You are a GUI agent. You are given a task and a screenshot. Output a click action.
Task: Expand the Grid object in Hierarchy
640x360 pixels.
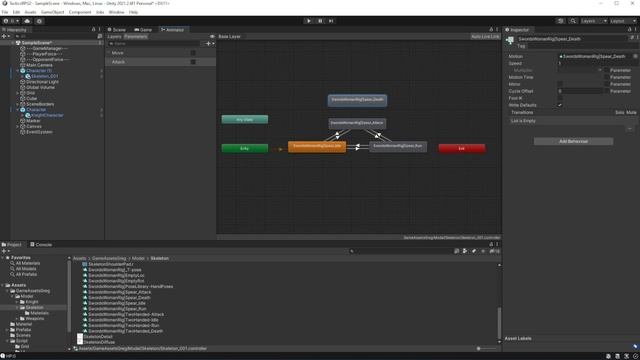(18, 93)
